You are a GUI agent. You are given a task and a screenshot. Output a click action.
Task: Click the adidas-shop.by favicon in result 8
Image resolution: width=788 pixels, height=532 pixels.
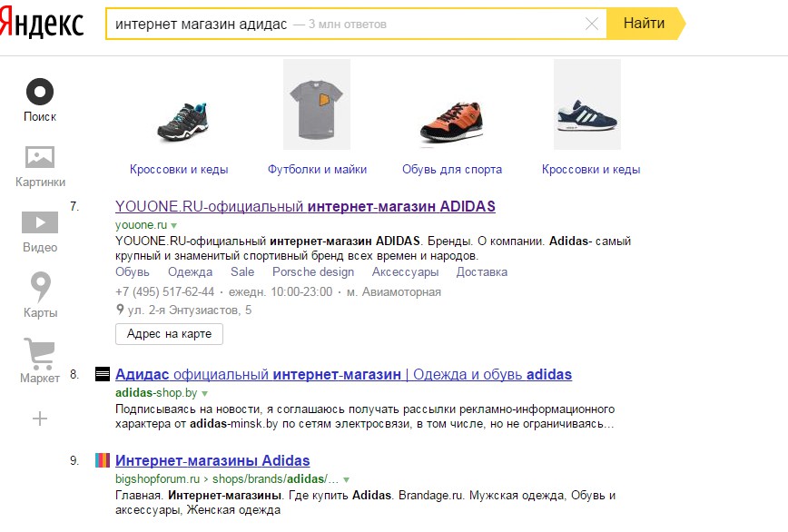(103, 374)
